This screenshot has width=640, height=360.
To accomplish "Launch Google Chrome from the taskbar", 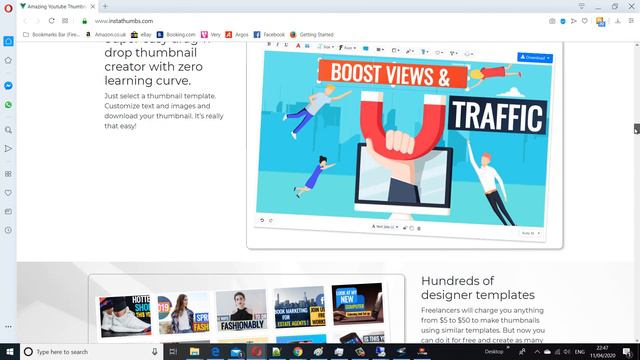I will pyautogui.click(x=298, y=351).
